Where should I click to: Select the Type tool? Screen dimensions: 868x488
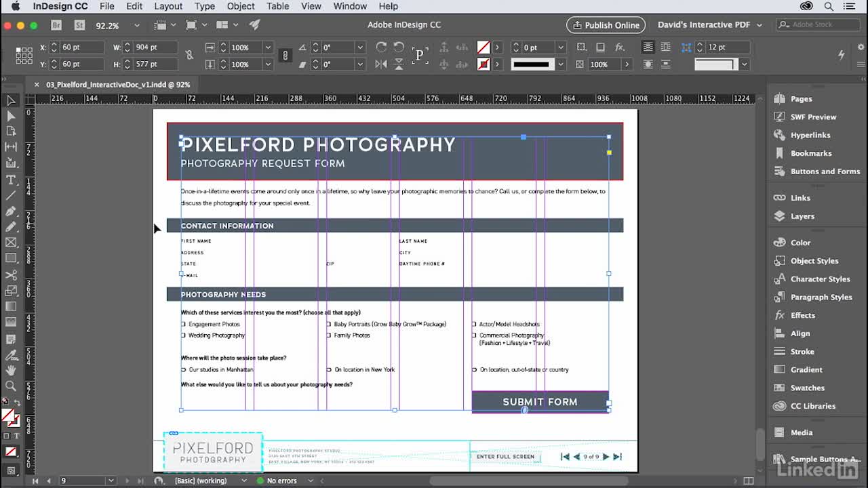(11, 180)
